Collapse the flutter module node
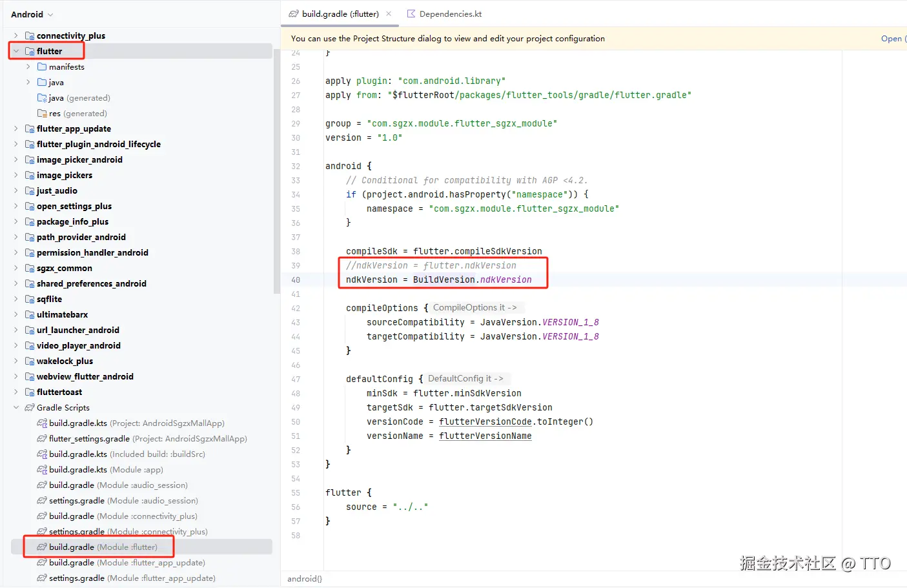907x588 pixels. coord(15,51)
